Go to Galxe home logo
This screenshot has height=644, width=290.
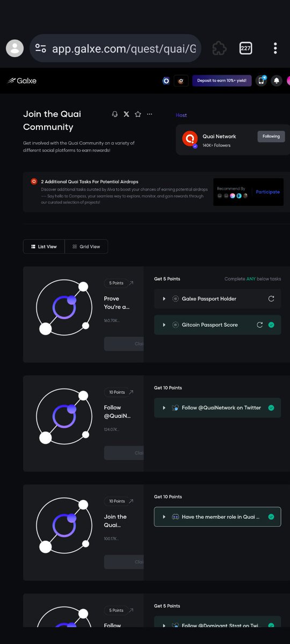tap(21, 81)
